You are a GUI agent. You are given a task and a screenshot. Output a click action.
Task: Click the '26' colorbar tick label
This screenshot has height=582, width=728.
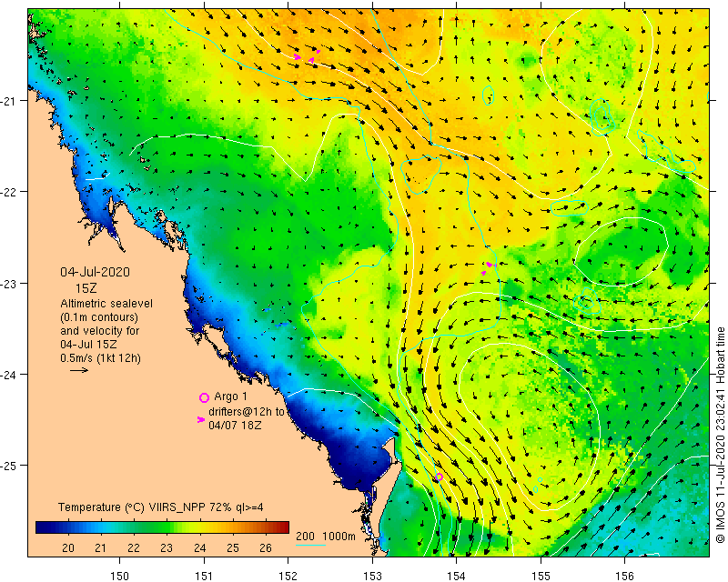click(x=266, y=548)
